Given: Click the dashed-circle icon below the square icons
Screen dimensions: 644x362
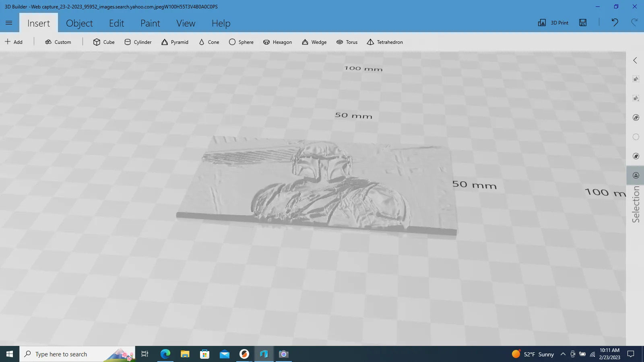Looking at the screenshot, I should point(636,117).
